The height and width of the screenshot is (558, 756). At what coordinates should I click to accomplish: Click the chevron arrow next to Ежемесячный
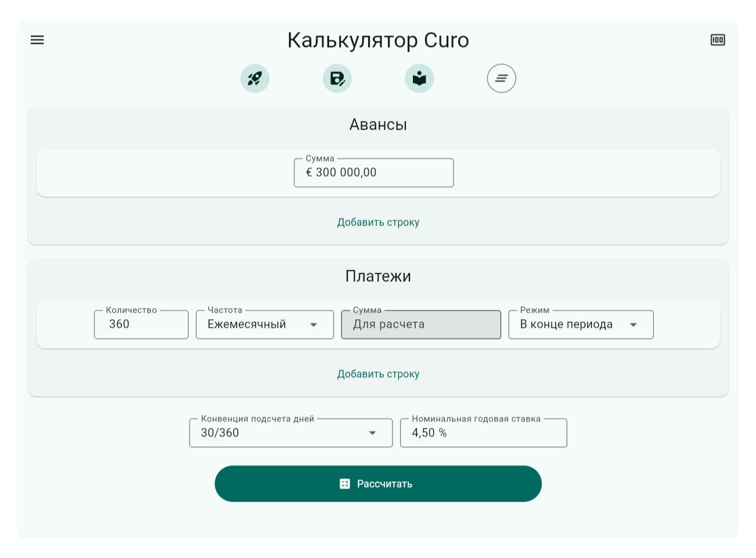(315, 324)
